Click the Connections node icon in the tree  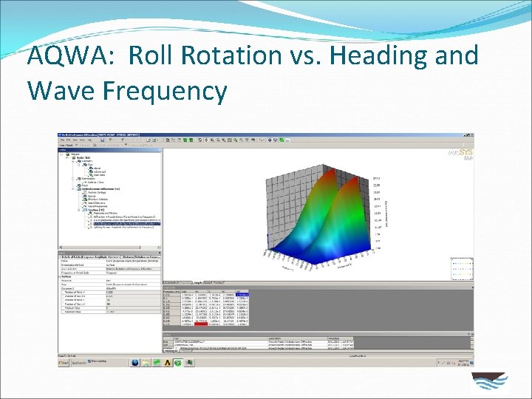coord(79,179)
